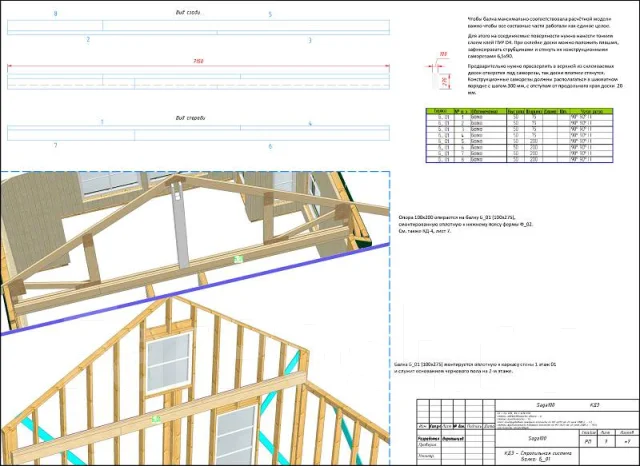Screen dimensions: 640x466
Task: Click the note starting 'Балка Б_01' beside lower view
Action: [x=475, y=368]
